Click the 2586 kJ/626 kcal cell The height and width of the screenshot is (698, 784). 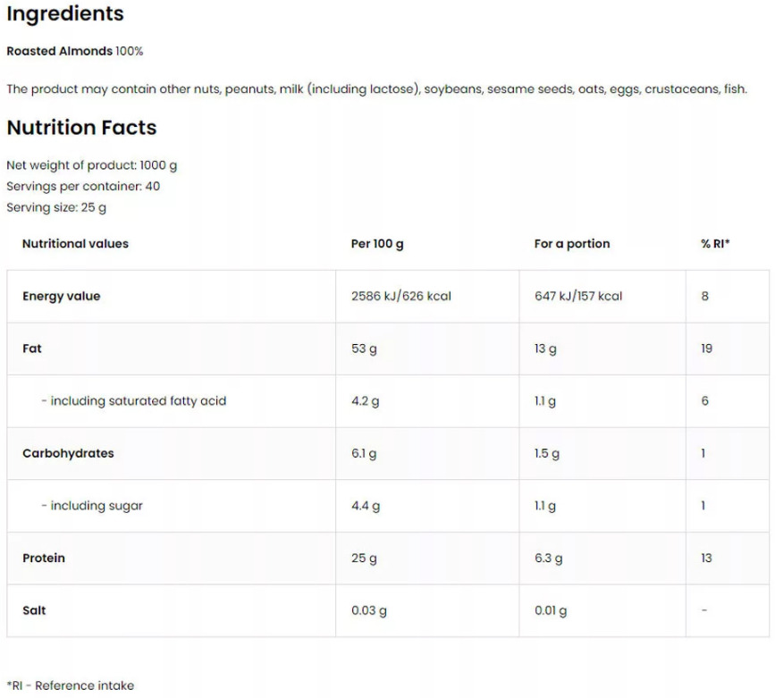[401, 296]
